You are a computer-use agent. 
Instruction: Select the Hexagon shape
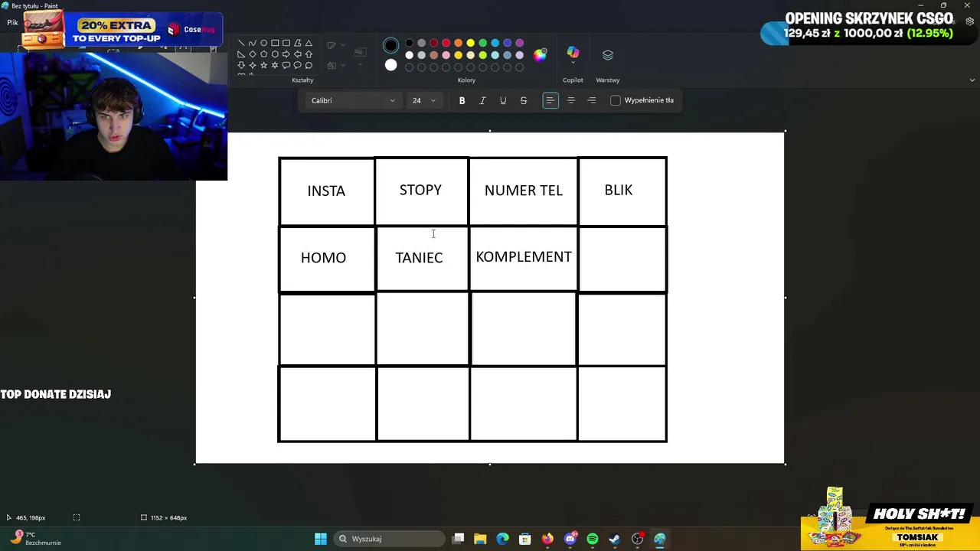(x=275, y=54)
